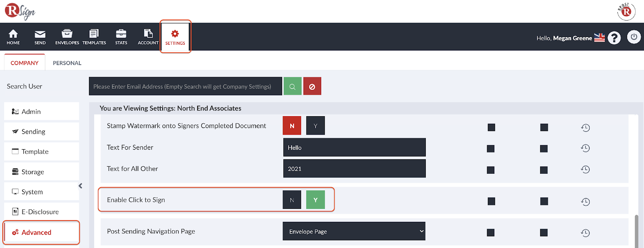Change language via flag icon
644x248 pixels.
pos(600,38)
